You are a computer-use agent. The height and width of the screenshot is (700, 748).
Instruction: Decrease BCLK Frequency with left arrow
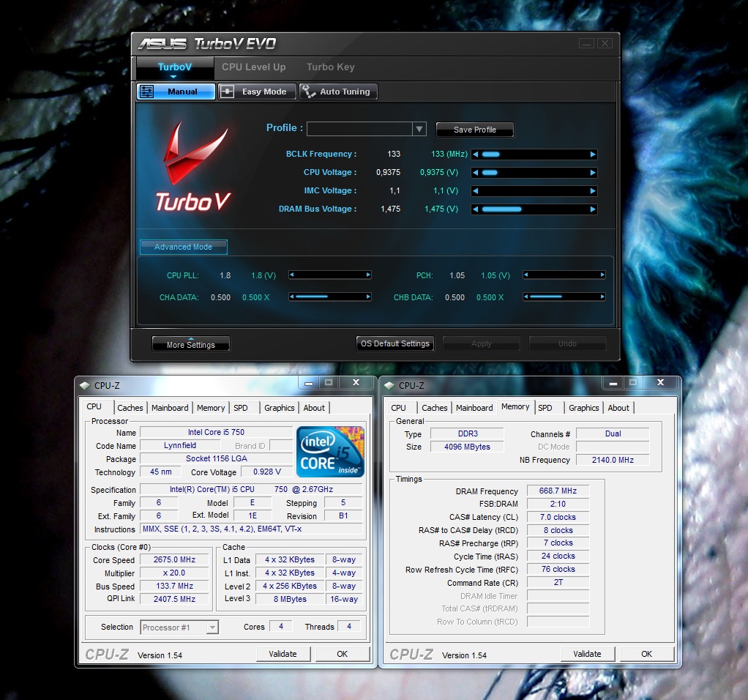[x=475, y=154]
